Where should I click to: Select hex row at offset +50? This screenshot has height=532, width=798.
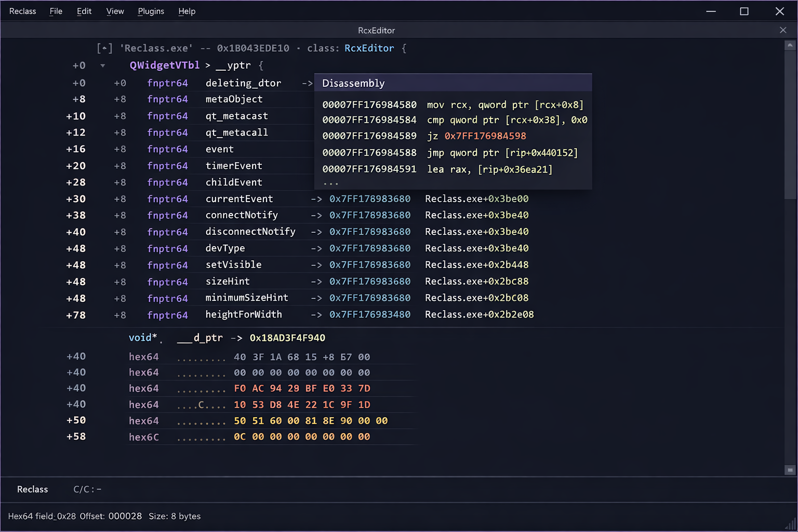pyautogui.click(x=227, y=421)
